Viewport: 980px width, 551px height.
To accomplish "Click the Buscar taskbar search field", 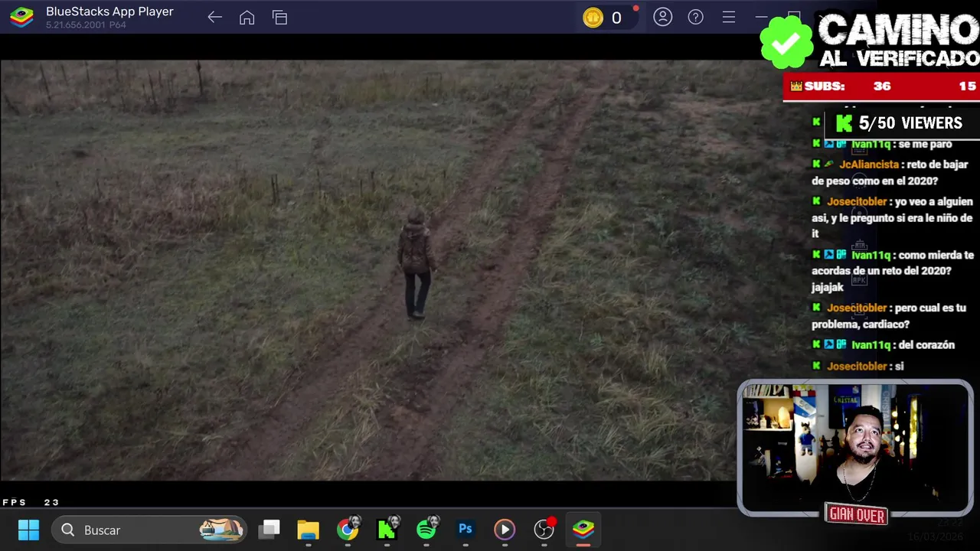I will 149,530.
